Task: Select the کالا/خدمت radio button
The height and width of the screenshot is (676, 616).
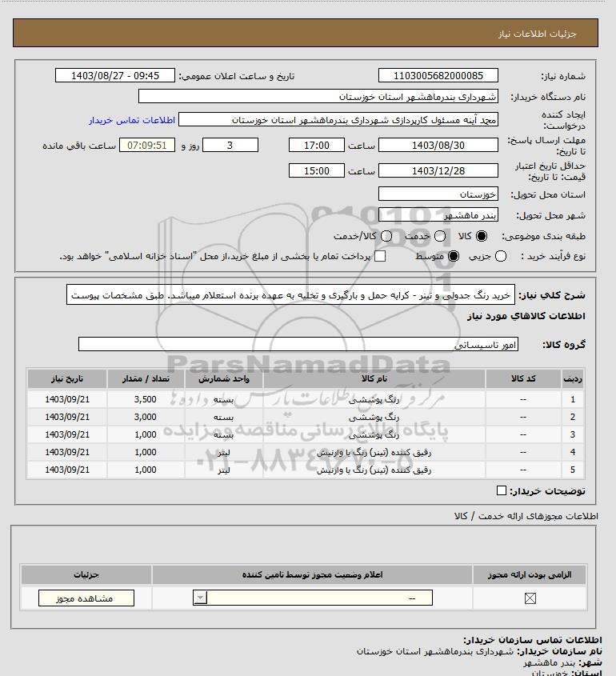Action: click(x=386, y=236)
